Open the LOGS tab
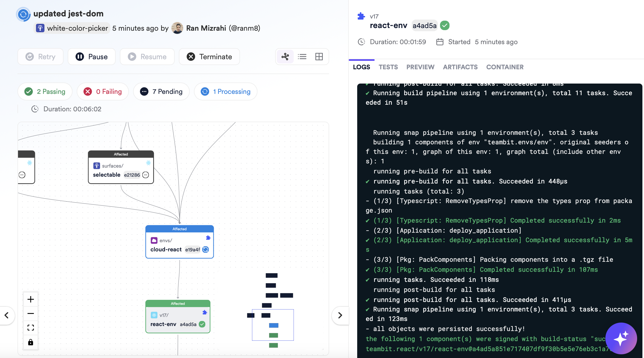Viewport: 644px width, 358px height. [x=361, y=67]
